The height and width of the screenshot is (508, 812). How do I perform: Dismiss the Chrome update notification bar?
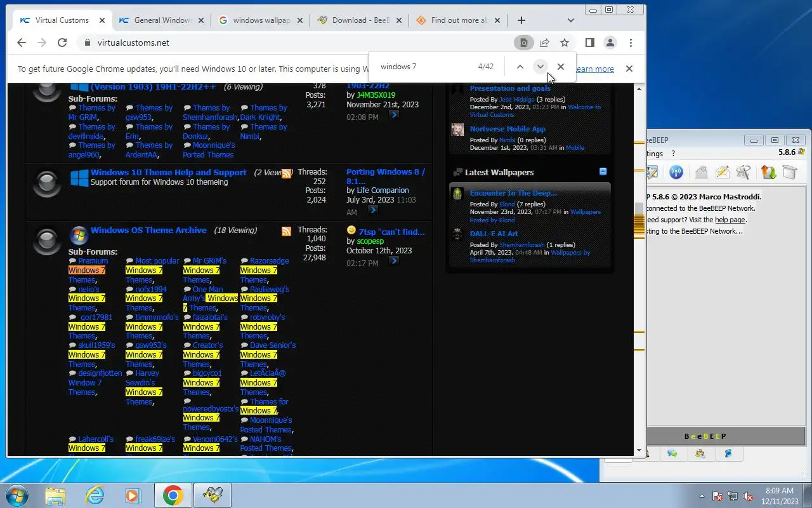pos(629,69)
